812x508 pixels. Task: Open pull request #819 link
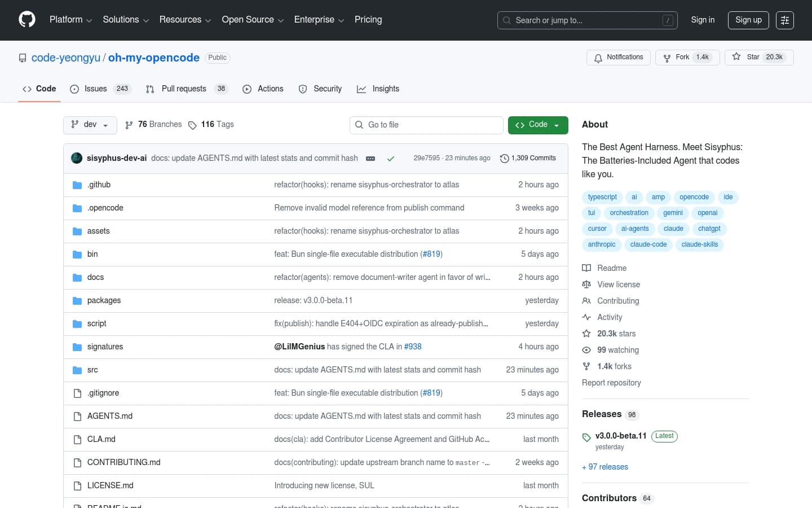click(x=431, y=254)
